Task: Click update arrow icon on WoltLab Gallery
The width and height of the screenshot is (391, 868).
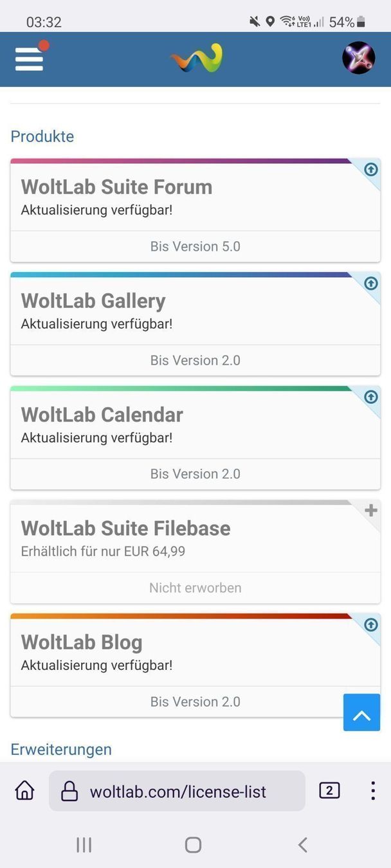Action: pos(370,283)
